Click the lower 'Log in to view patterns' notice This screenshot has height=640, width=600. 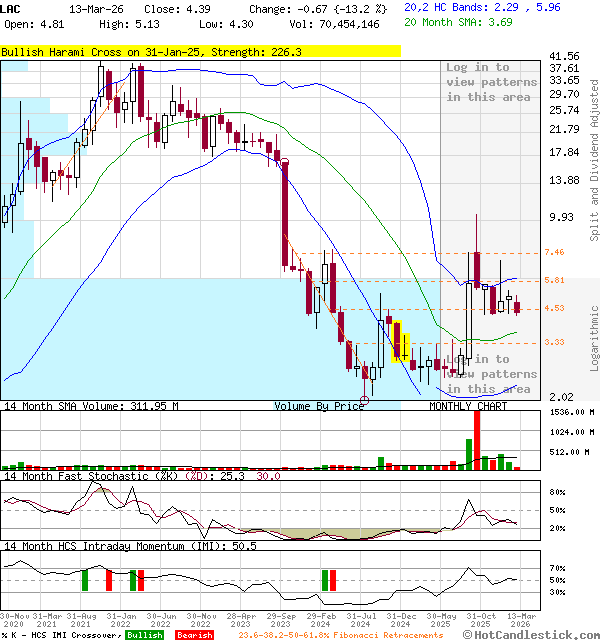[491, 374]
